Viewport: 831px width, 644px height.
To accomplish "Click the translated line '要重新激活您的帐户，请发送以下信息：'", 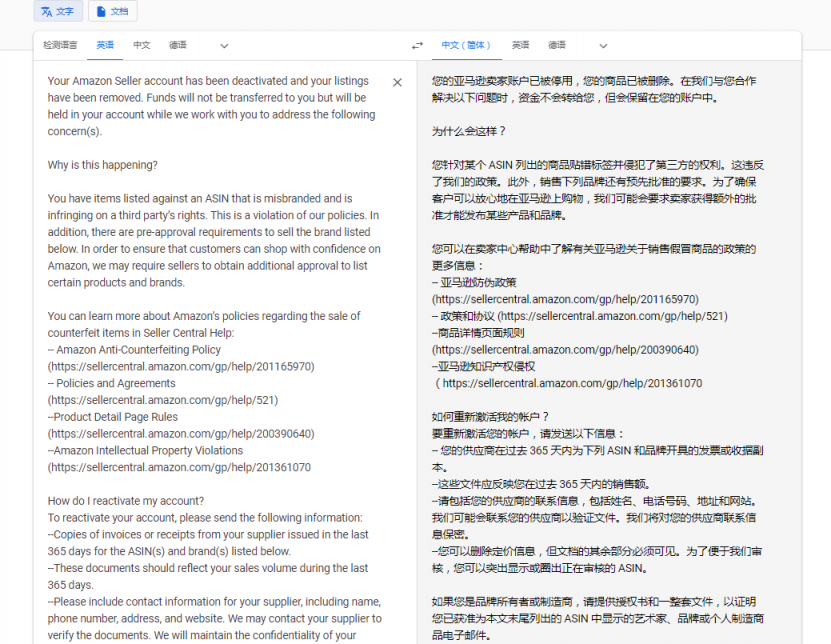I will [528, 434].
